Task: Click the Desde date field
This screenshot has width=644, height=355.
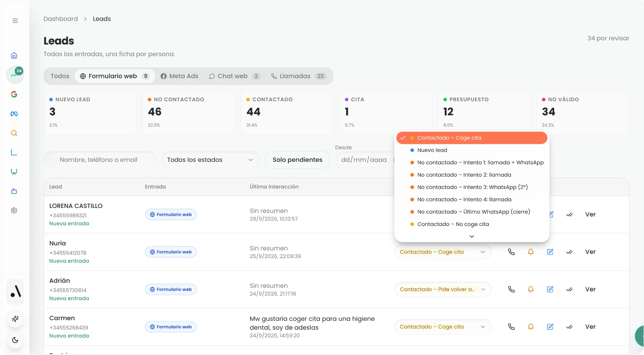Action: (365, 160)
